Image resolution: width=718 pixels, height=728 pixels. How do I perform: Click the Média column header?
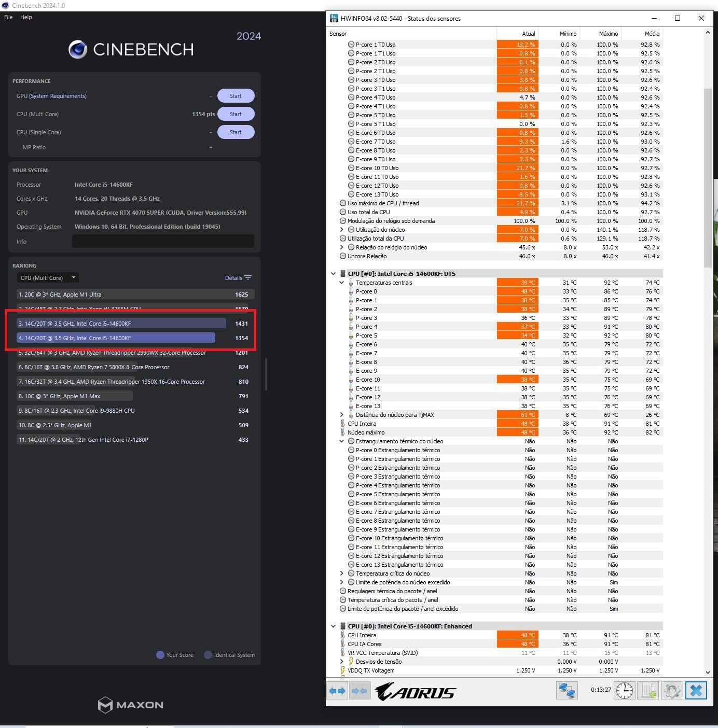[x=642, y=34]
